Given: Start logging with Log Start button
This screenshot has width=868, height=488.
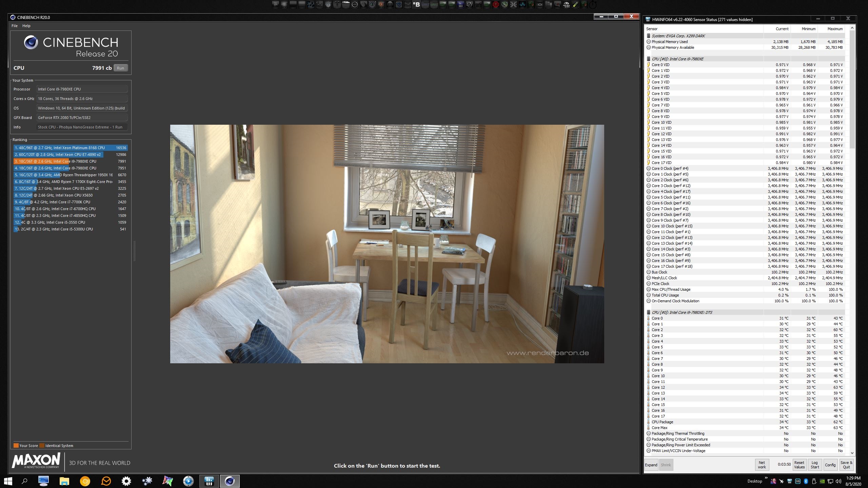Looking at the screenshot, I should pos(814,465).
